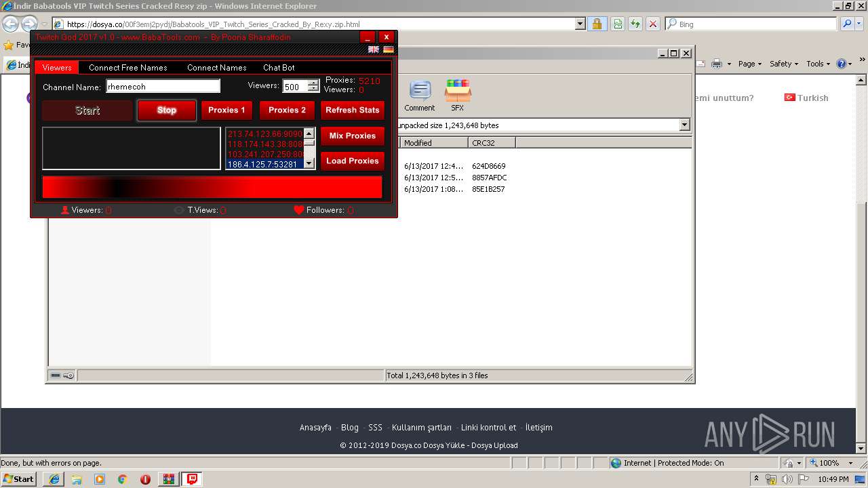Click the Followers heart icon
The image size is (868, 488).
coord(298,210)
